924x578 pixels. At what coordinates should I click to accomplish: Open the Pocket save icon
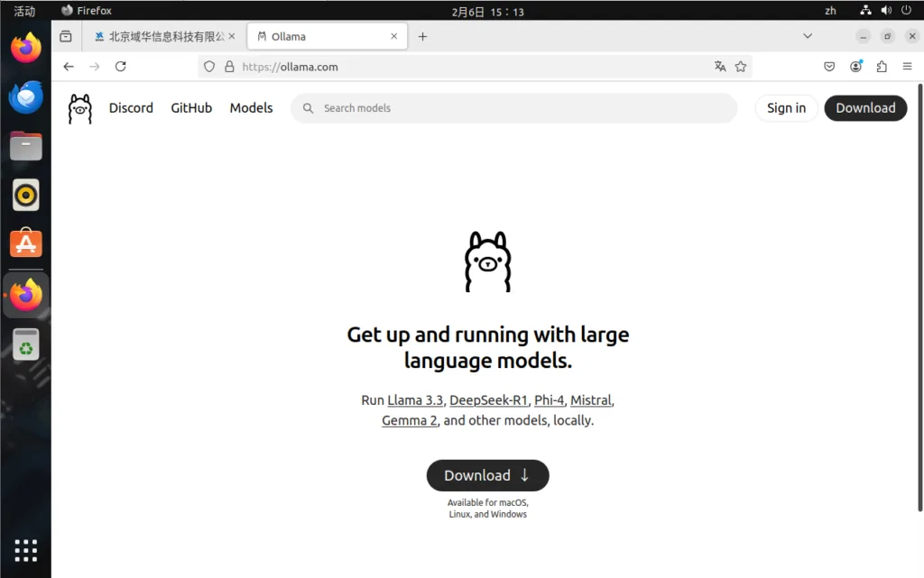click(829, 67)
